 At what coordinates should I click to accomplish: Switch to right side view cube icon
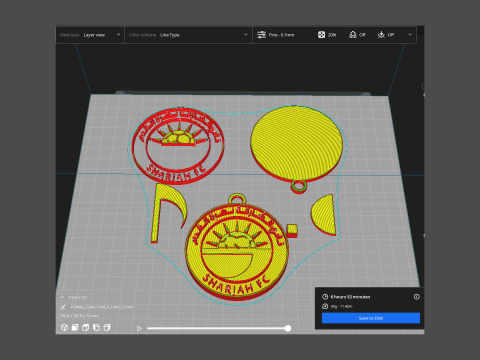(107, 328)
